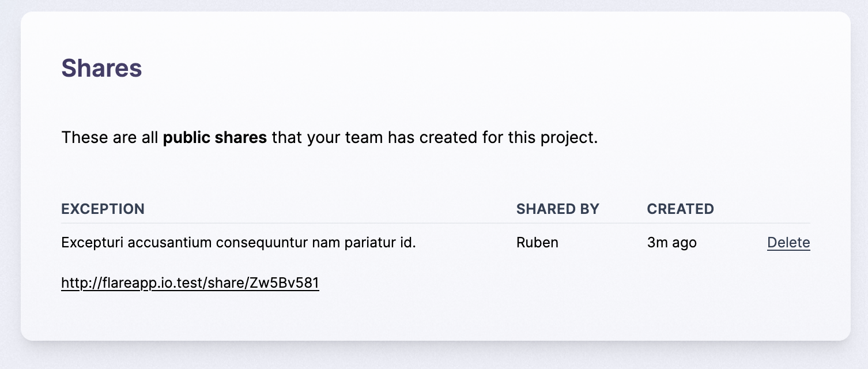Select the EXCEPTION column header
Screen dimensions: 868x369
click(103, 209)
